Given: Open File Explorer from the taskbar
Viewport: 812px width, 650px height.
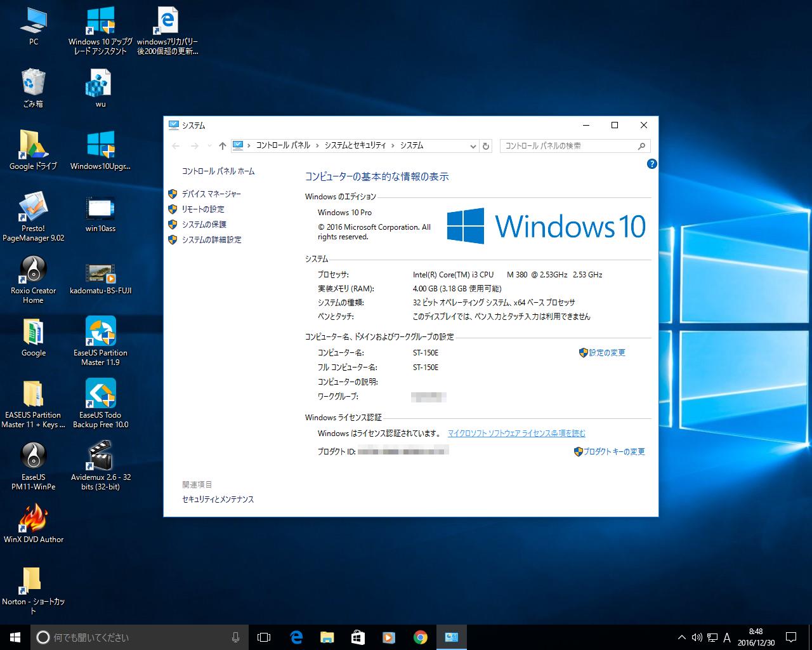Looking at the screenshot, I should click(327, 637).
